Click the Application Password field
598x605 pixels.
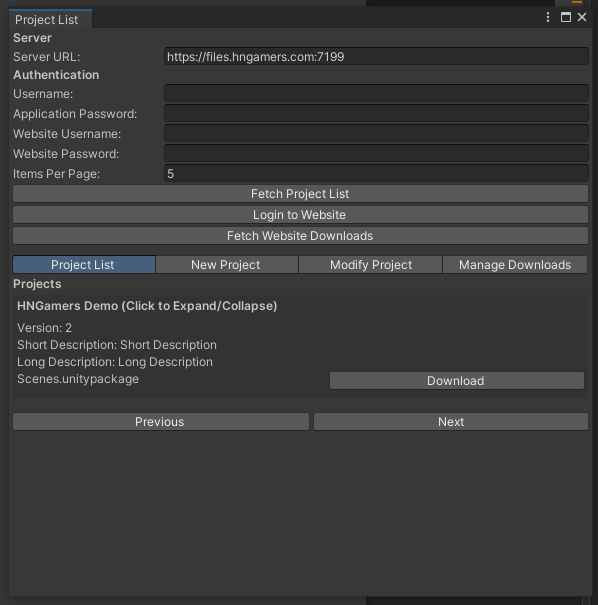click(x=376, y=113)
